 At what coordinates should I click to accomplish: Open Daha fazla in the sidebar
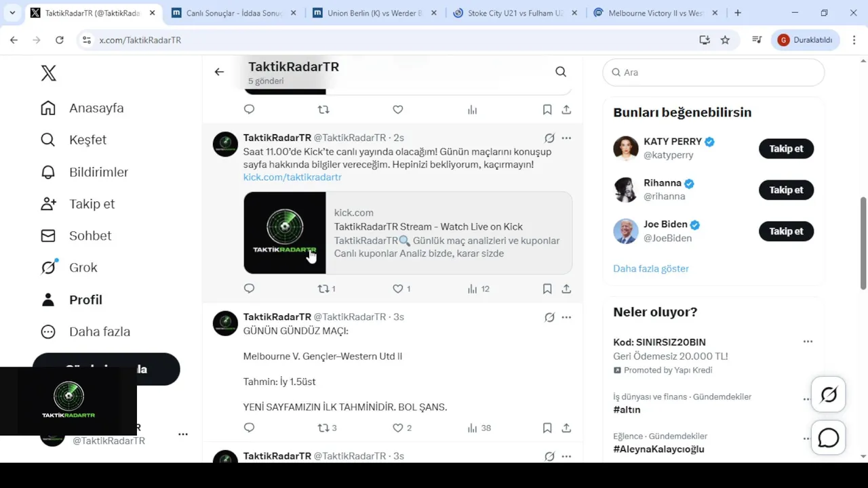coord(85,331)
